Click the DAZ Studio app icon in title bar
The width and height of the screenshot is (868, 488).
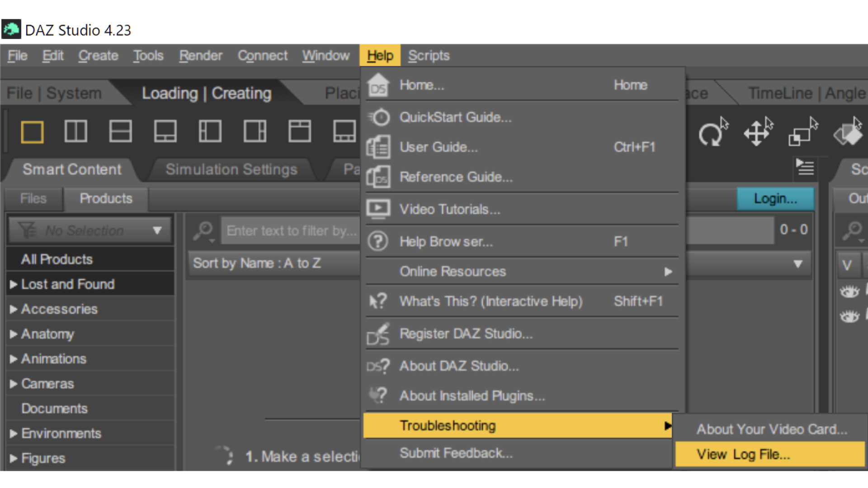tap(11, 29)
